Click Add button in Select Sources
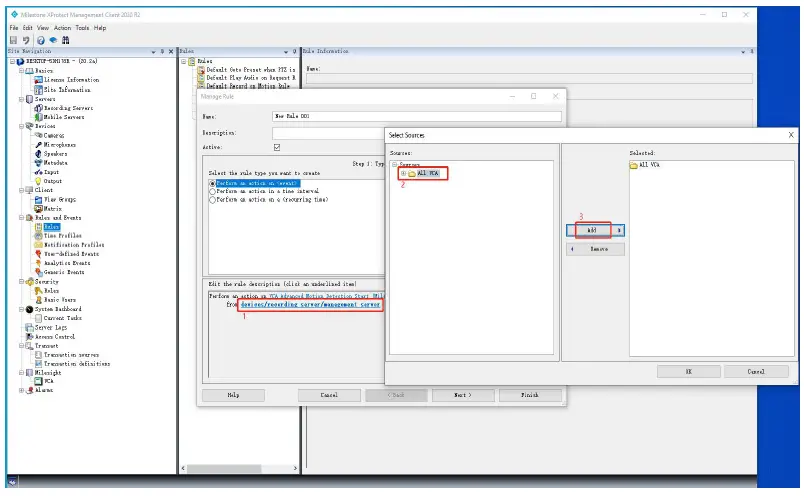This screenshot has height=496, width=804. tap(595, 230)
